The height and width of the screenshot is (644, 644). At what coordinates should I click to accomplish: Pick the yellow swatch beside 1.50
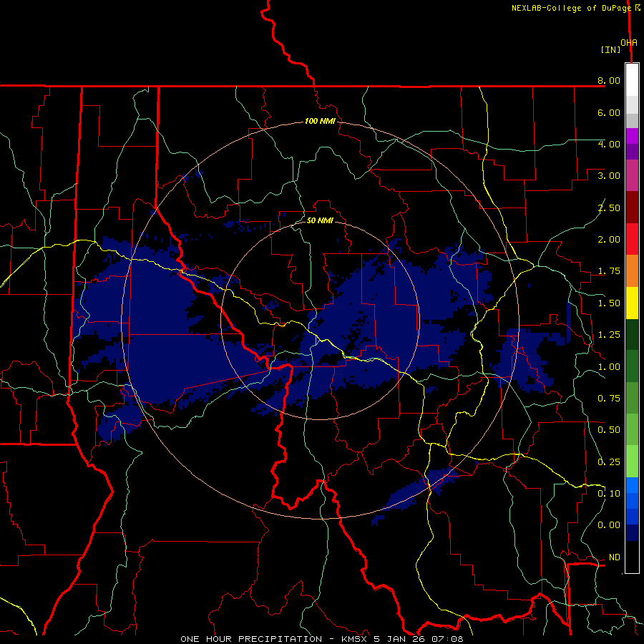632,303
